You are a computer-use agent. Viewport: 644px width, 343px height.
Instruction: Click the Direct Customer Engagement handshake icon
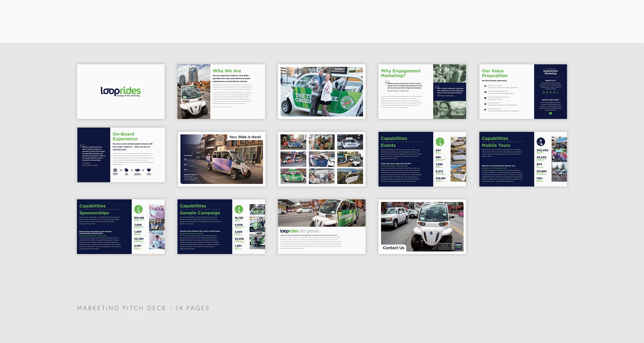[x=485, y=92]
